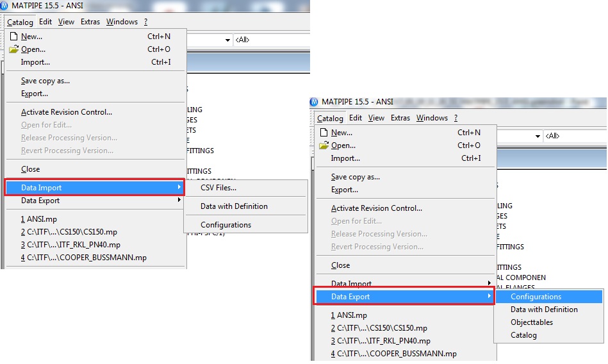Open the ? help menu in left window
The width and height of the screenshot is (608, 364).
146,22
